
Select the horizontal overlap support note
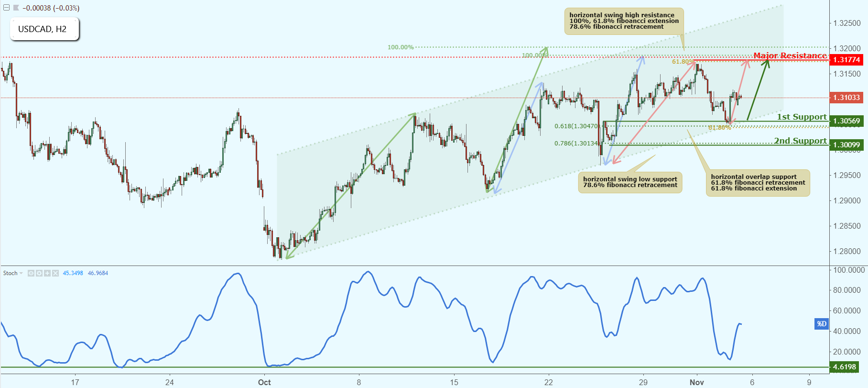(x=758, y=183)
